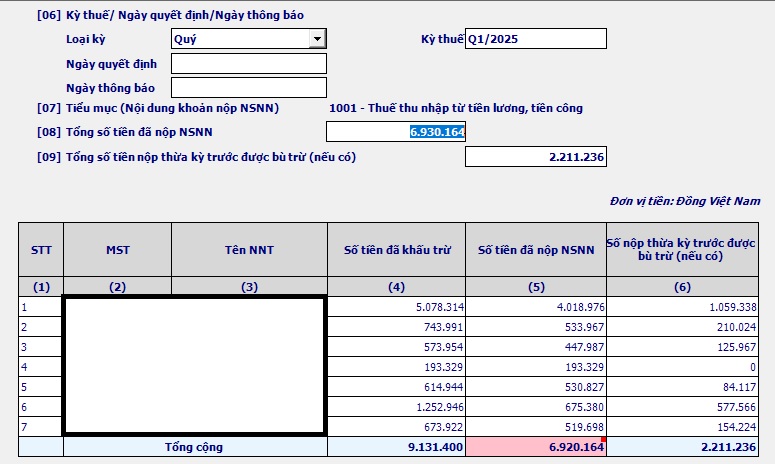Click the item [09] field above the table

536,157
